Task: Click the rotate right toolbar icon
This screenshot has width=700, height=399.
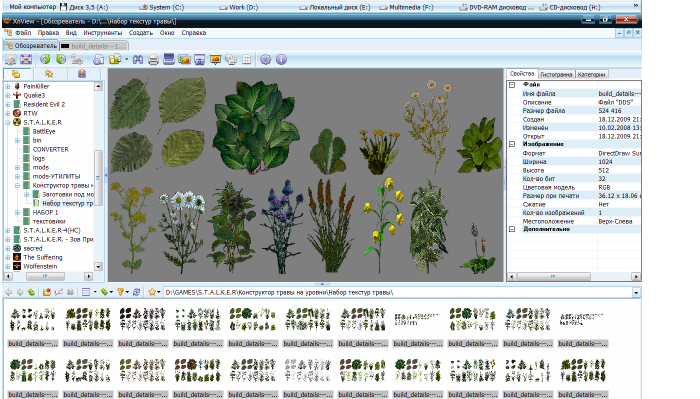Action: tap(61, 59)
